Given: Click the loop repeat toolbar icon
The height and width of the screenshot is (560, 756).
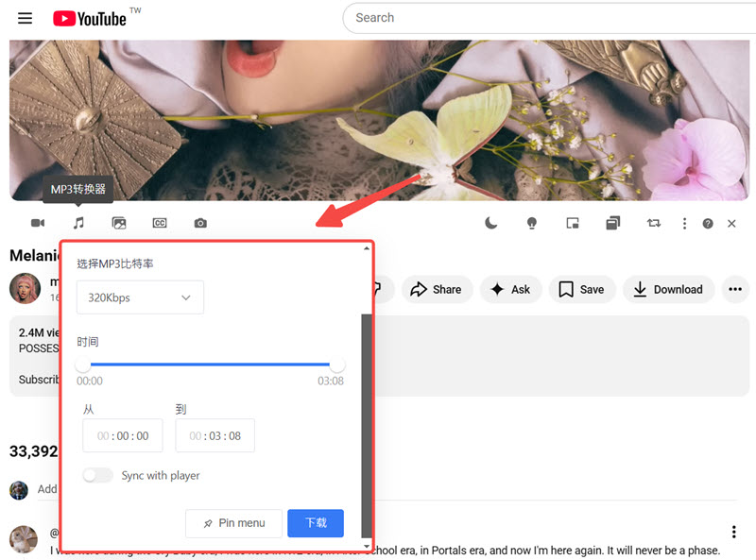Looking at the screenshot, I should (654, 223).
